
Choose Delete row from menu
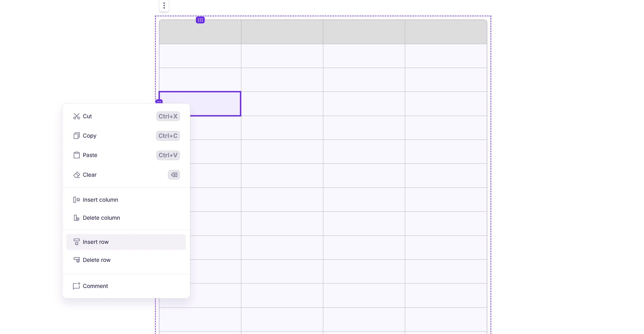(x=126, y=260)
